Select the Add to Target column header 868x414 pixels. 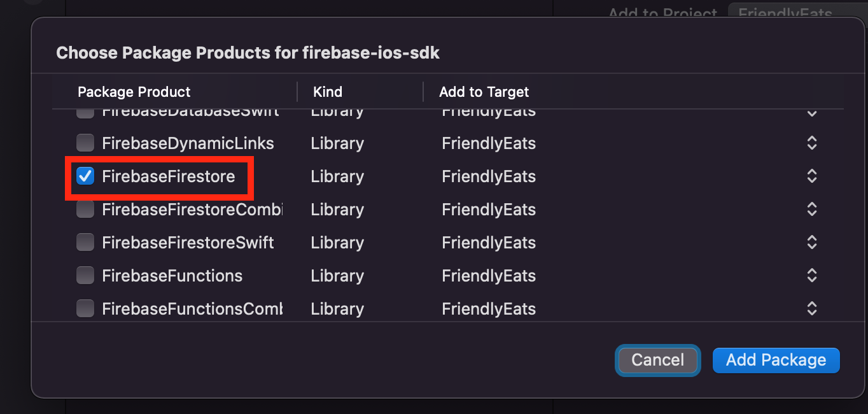tap(484, 92)
